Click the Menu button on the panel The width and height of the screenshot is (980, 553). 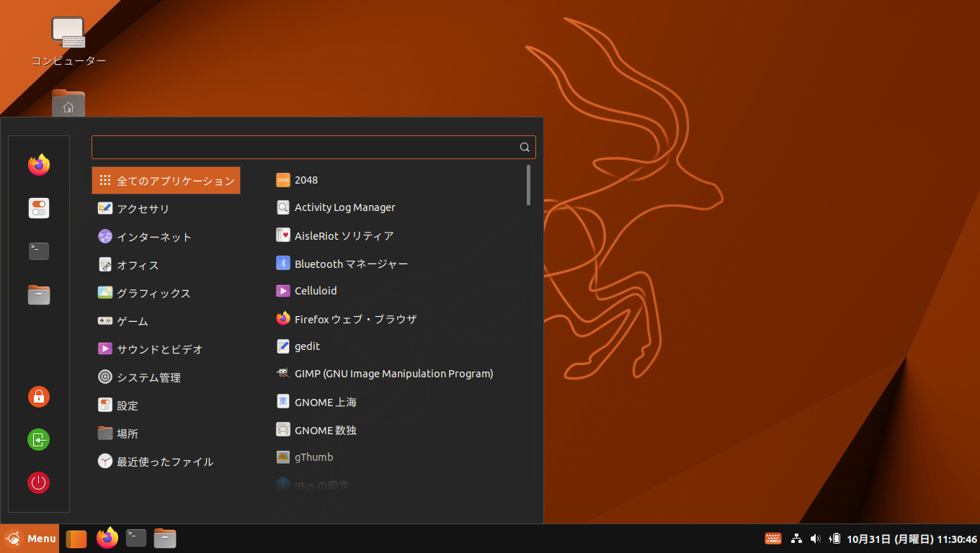tap(30, 539)
